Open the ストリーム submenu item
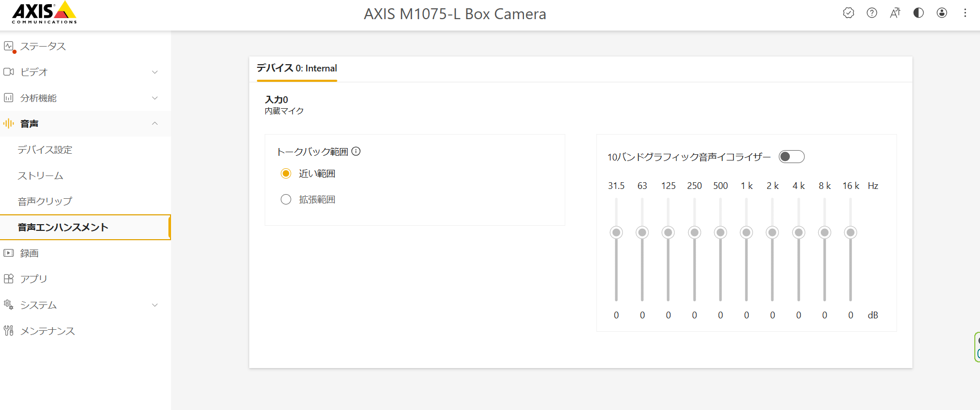The image size is (980, 410). (x=86, y=175)
